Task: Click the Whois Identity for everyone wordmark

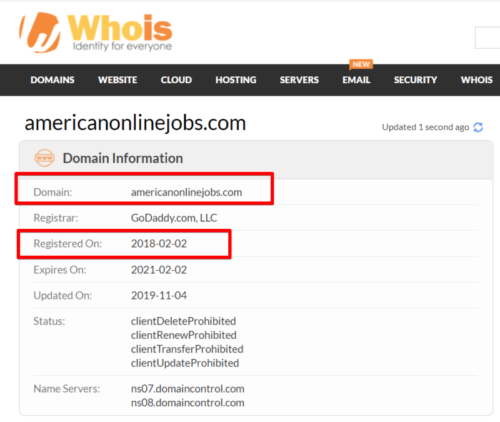Action: pyautogui.click(x=120, y=33)
